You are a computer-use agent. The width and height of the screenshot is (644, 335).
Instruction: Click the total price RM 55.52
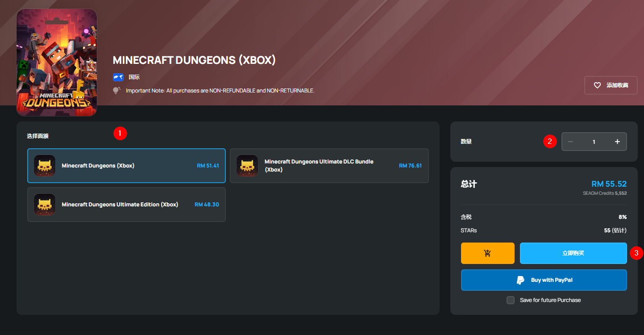tap(609, 184)
